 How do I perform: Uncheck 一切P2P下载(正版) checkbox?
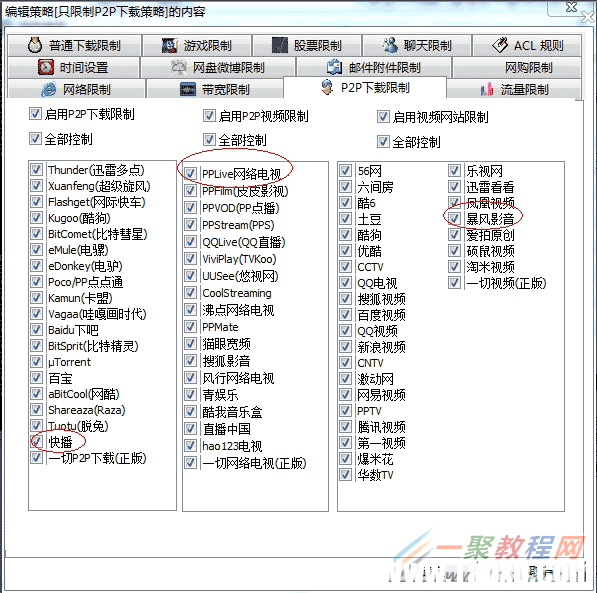click(x=37, y=457)
